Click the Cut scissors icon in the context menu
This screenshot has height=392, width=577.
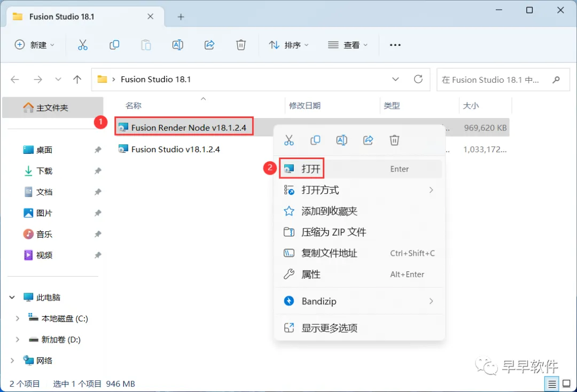[x=289, y=140]
